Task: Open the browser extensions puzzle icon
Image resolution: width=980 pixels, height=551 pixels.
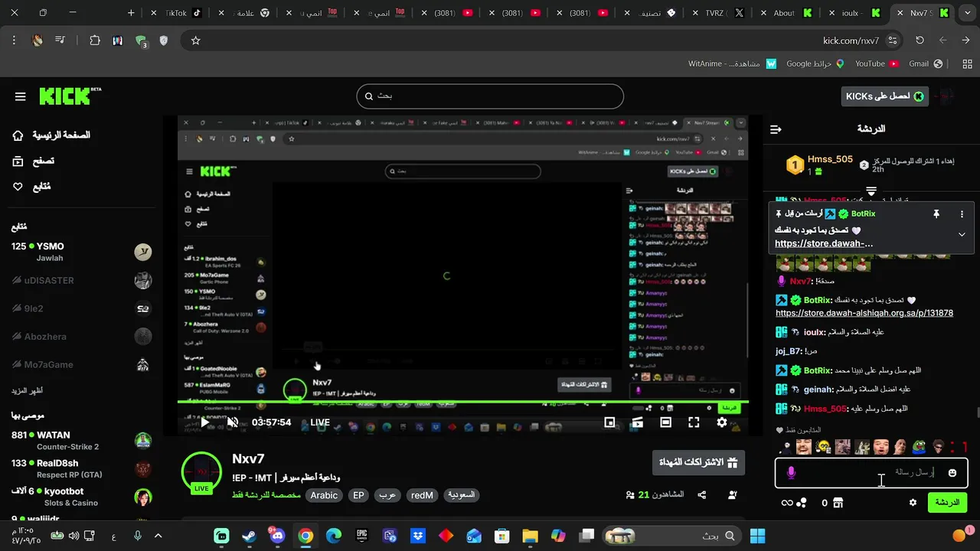Action: pyautogui.click(x=95, y=41)
